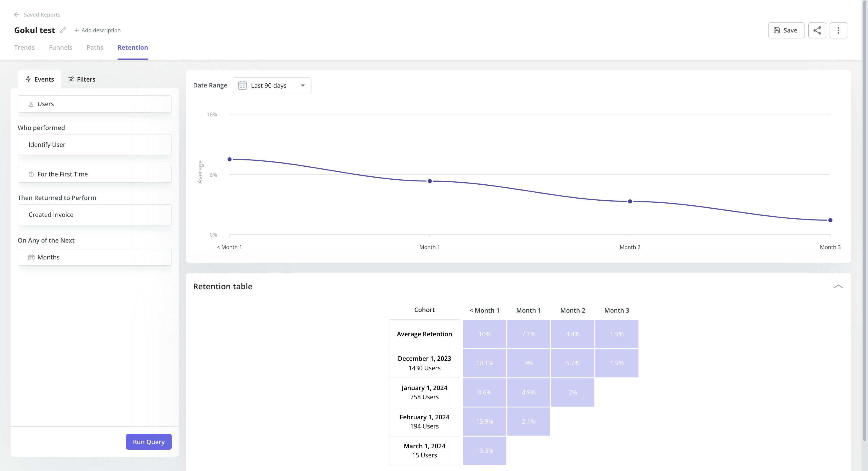Switch to the Filters tab
The image size is (868, 471).
[81, 79]
